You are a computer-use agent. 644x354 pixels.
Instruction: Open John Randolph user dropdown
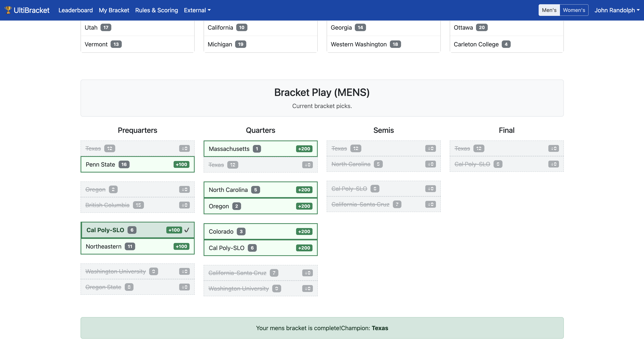point(617,10)
